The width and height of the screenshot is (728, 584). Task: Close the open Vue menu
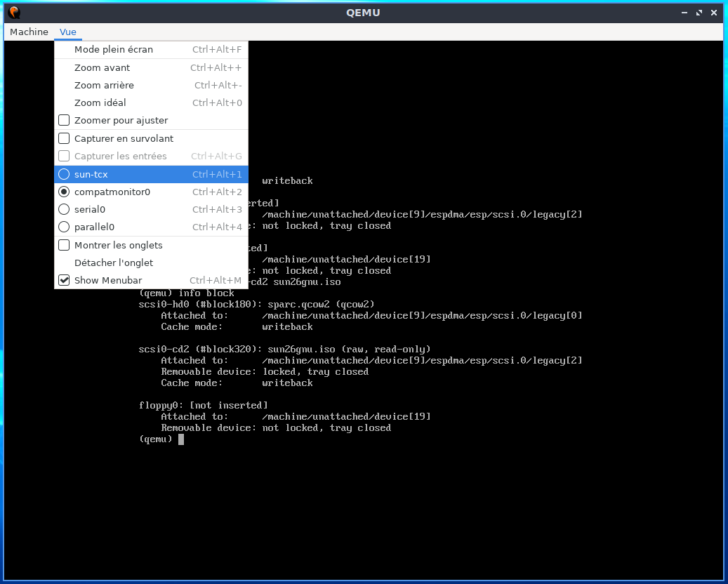(x=68, y=32)
